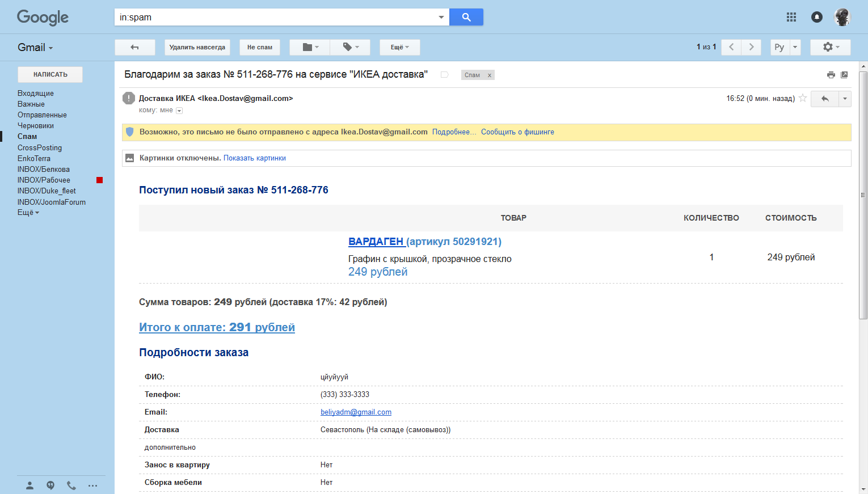Open the settings gear menu
The image size is (868, 494).
tap(830, 47)
